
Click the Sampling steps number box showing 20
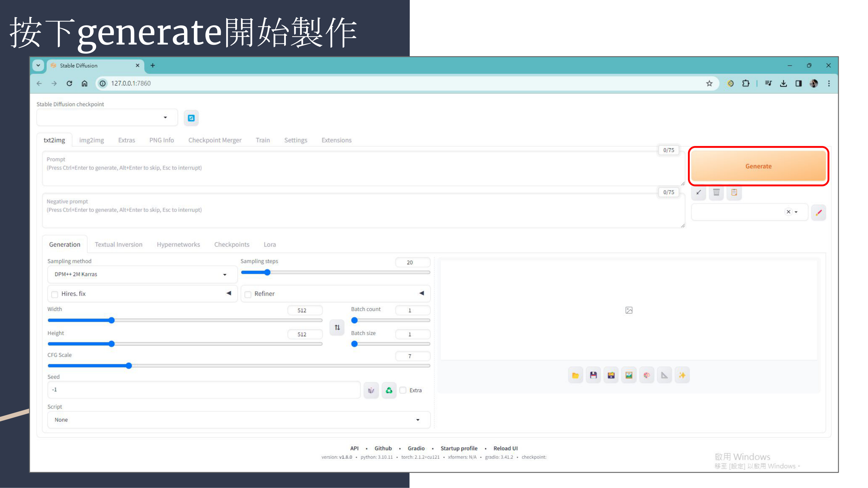tap(413, 262)
